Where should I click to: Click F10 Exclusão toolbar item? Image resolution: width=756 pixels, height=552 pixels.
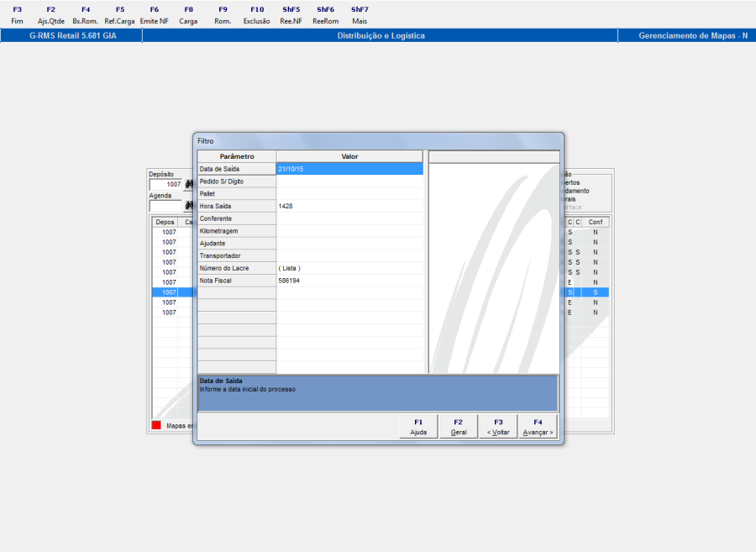(x=257, y=15)
